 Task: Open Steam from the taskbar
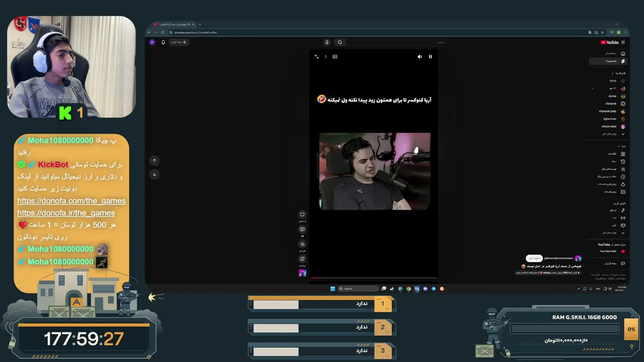[392, 289]
